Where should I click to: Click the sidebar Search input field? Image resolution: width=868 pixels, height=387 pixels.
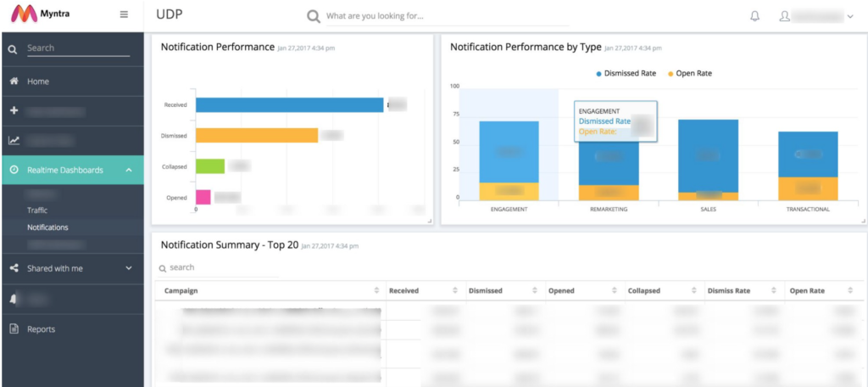pyautogui.click(x=78, y=48)
